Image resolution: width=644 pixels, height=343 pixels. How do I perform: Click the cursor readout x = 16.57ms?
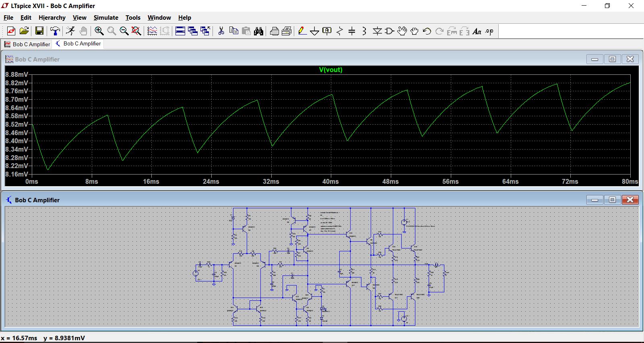click(x=19, y=338)
